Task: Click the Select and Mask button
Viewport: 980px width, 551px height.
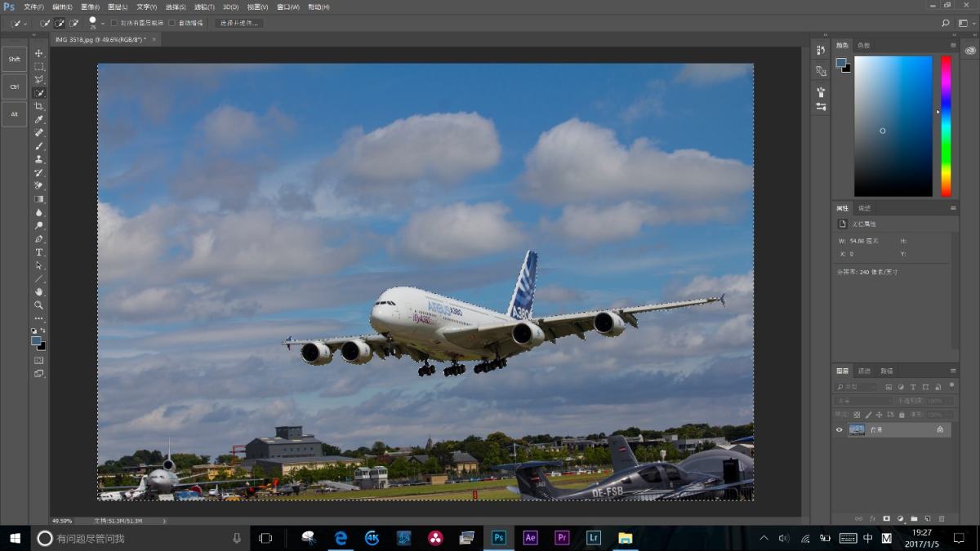Action: tap(238, 23)
